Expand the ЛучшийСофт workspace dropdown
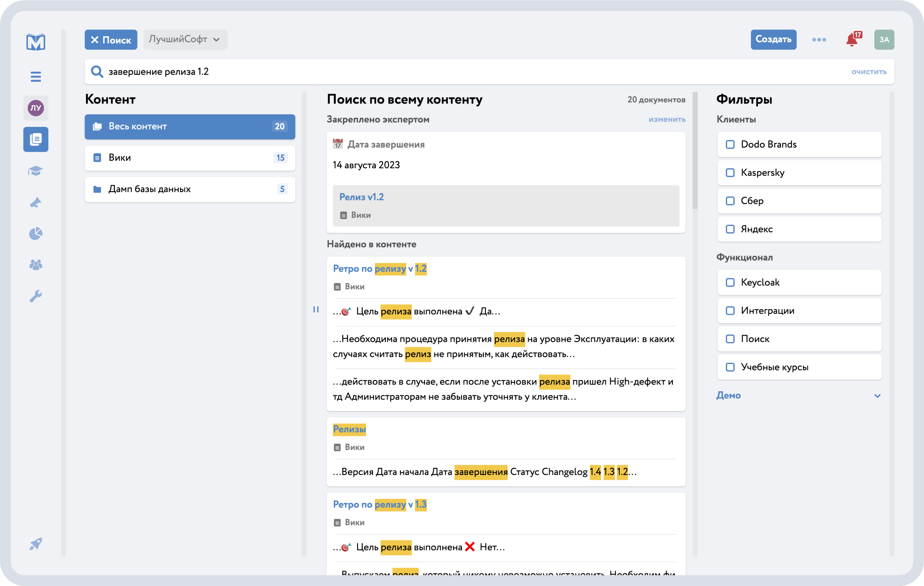 [x=185, y=40]
